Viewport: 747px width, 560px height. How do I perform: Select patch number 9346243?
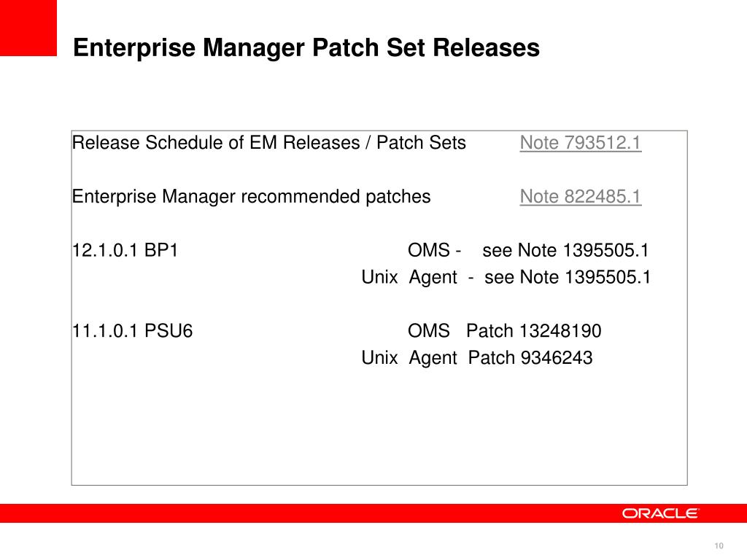click(x=557, y=357)
